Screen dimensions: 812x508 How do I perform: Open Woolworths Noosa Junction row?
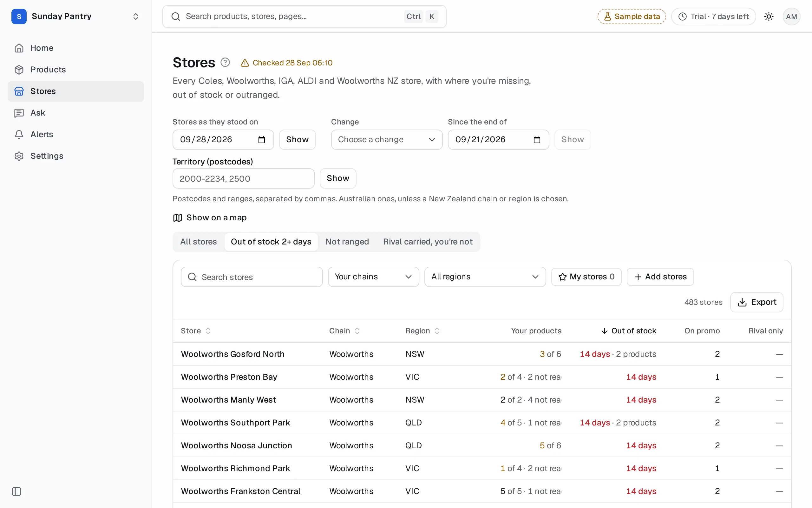pos(482,445)
